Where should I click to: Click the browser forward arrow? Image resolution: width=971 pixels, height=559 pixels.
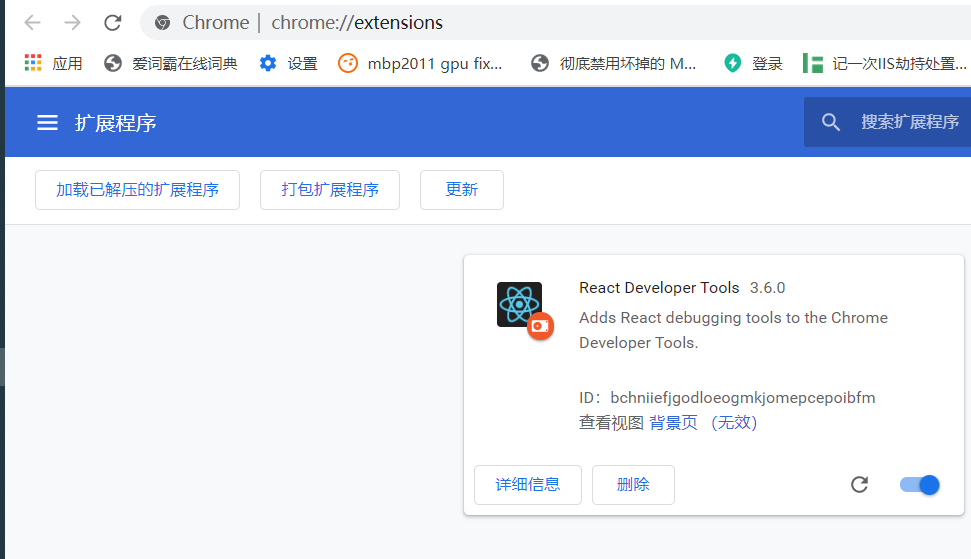click(72, 23)
